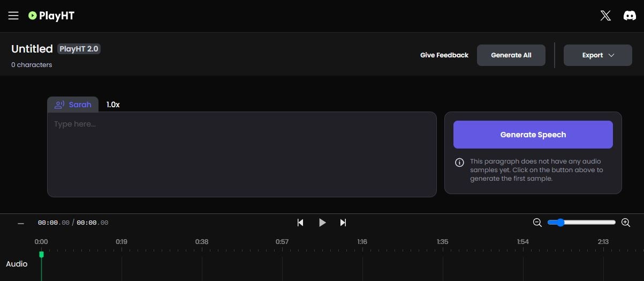Click the 0 characters count text
This screenshot has height=281, width=644.
coord(32,65)
